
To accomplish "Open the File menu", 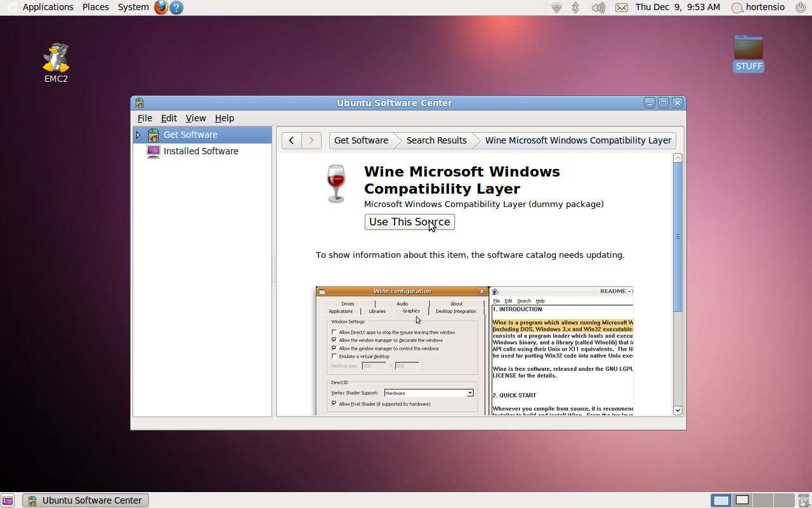I will coord(145,118).
